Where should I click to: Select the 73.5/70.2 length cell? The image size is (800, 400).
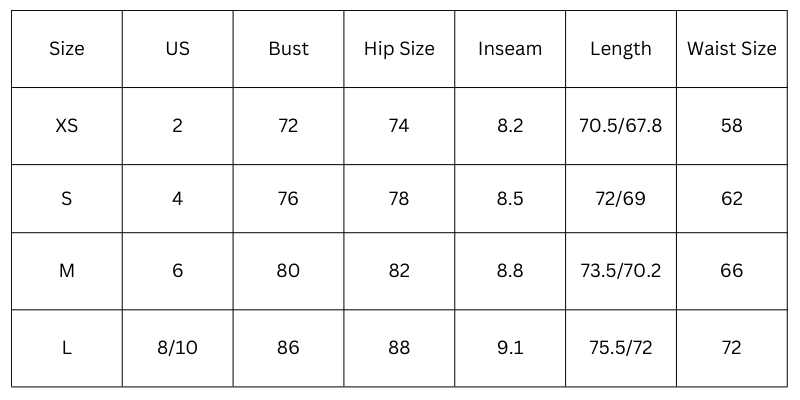coord(621,272)
